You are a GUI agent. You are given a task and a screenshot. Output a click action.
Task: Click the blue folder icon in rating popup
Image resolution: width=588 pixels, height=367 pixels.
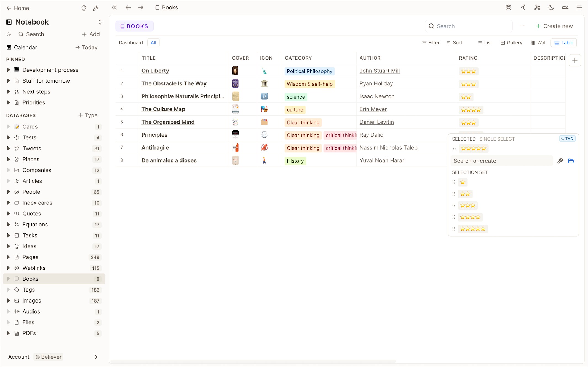571,161
